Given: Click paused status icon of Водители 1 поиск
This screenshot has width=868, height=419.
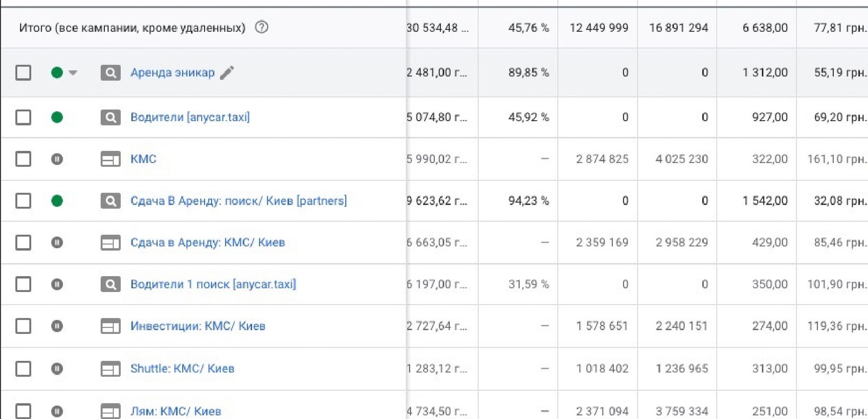Looking at the screenshot, I should 57,284.
